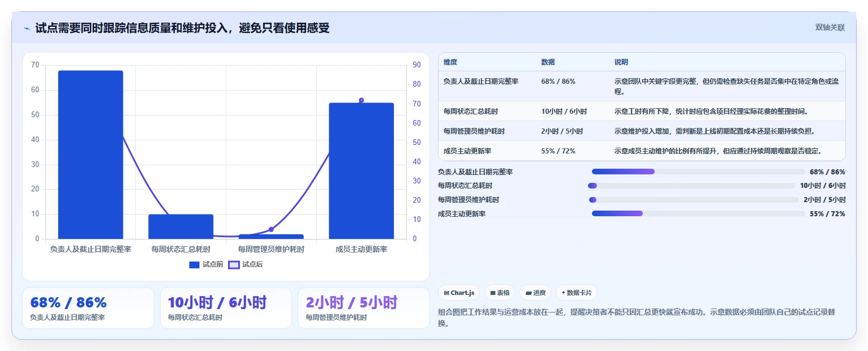The height and width of the screenshot is (351, 868).
Task: Click the 成员主动更新率 x-axis label
Action: coord(361,249)
